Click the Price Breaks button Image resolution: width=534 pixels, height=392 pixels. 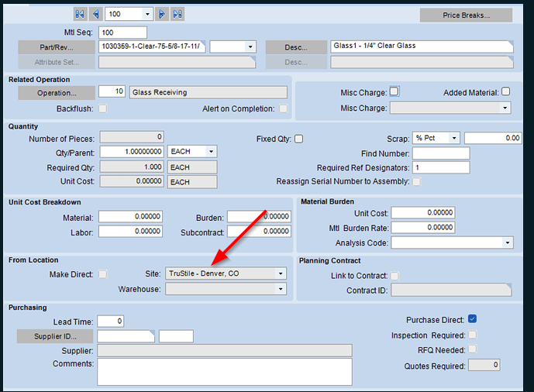point(466,15)
